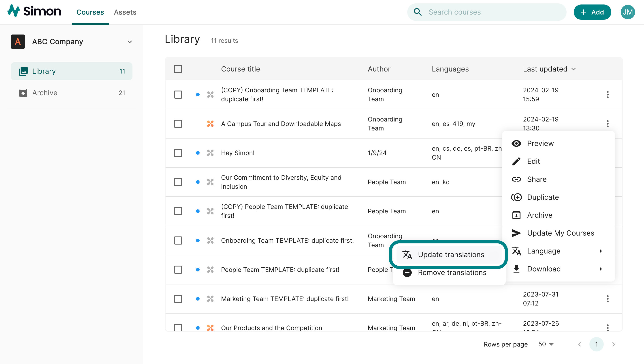644x364 pixels.
Task: Click the eye icon next to Preview
Action: coord(517,143)
